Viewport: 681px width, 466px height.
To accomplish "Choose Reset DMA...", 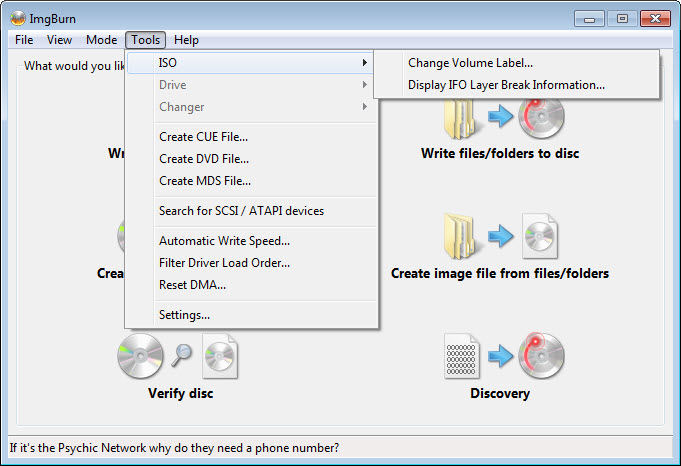I will tap(251, 285).
